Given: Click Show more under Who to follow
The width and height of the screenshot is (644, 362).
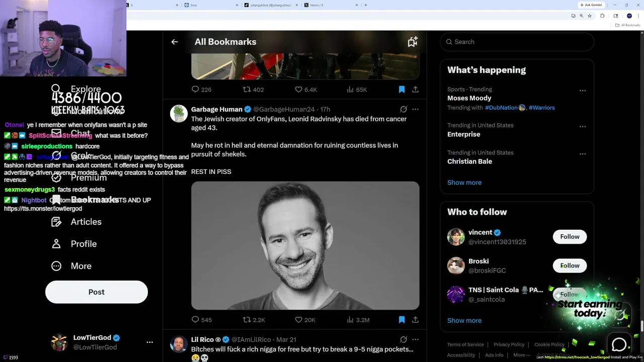Looking at the screenshot, I should pyautogui.click(x=464, y=320).
